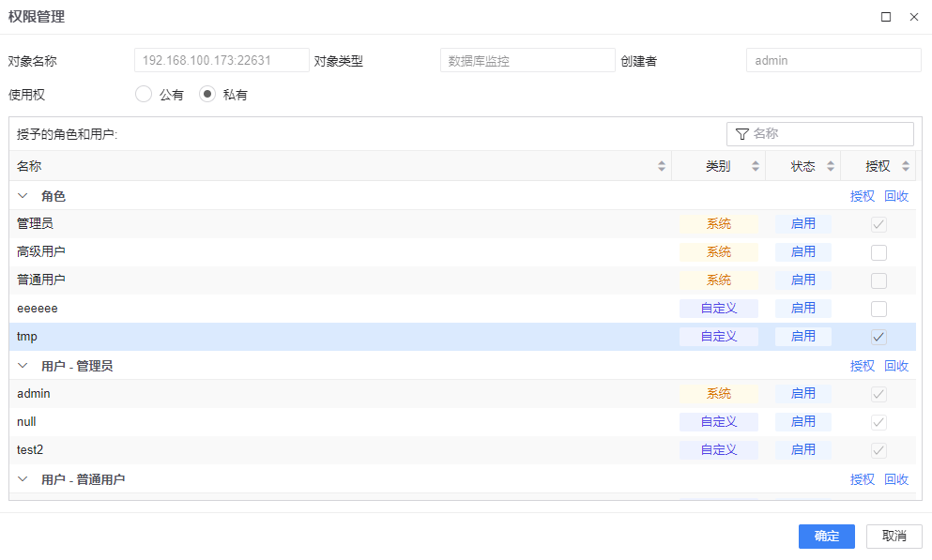
Task: Select the null user name
Action: (x=26, y=421)
